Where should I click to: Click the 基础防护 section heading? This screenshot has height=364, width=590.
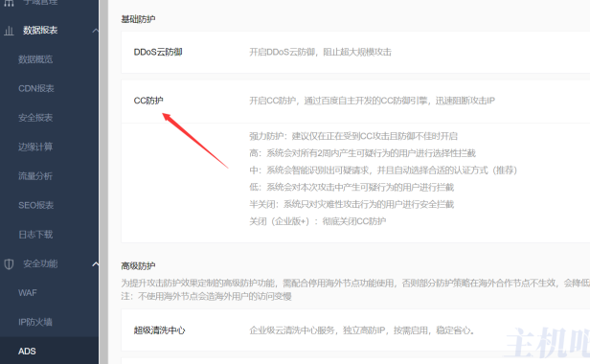tap(138, 19)
